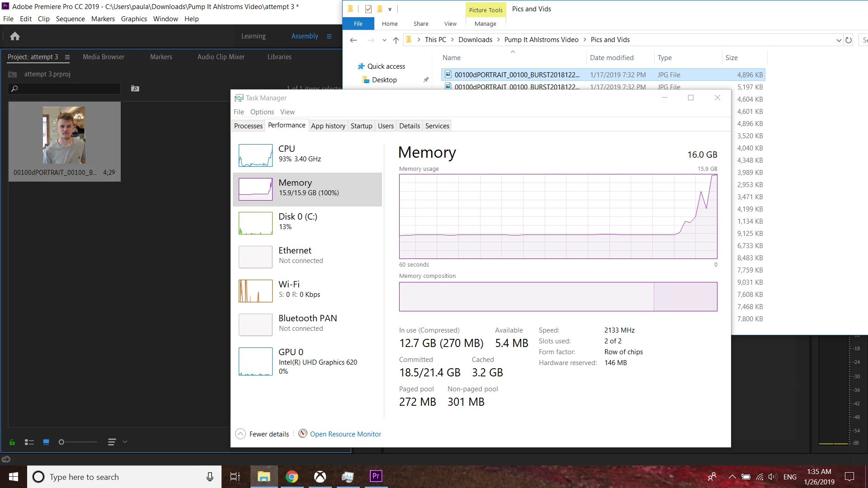868x488 pixels.
Task: Switch project panel to Icon View
Action: tap(46, 442)
